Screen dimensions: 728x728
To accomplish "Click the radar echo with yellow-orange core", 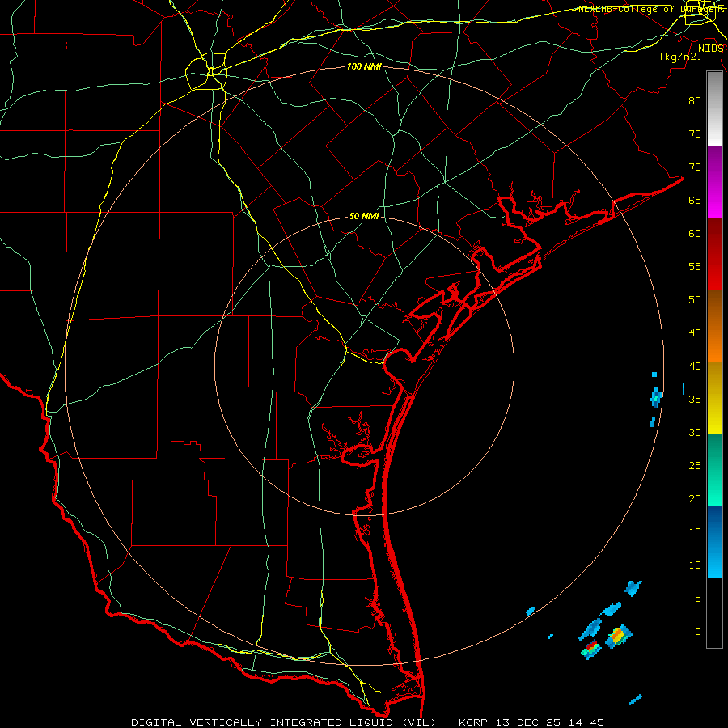I will (x=619, y=637).
